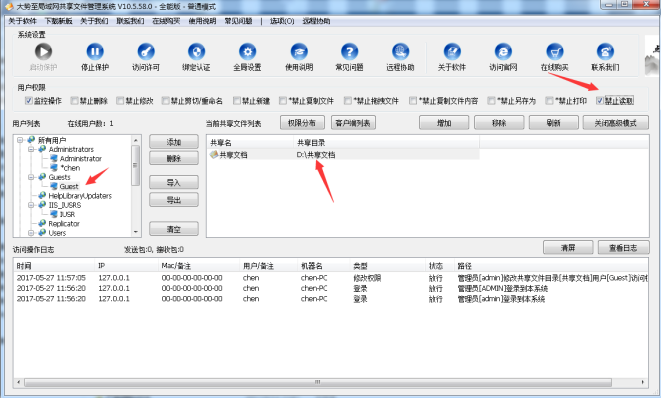Open the 选项(O) menu
The height and width of the screenshot is (398, 661).
point(282,21)
